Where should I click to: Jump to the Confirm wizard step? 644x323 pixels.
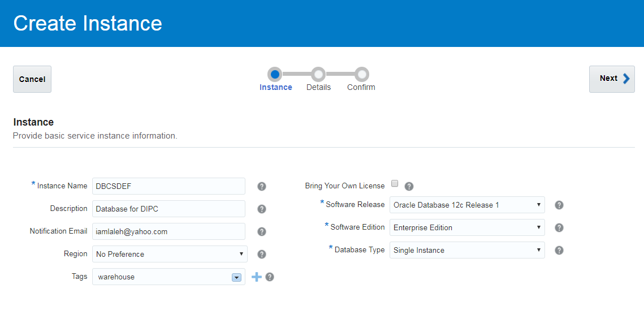[x=362, y=74]
